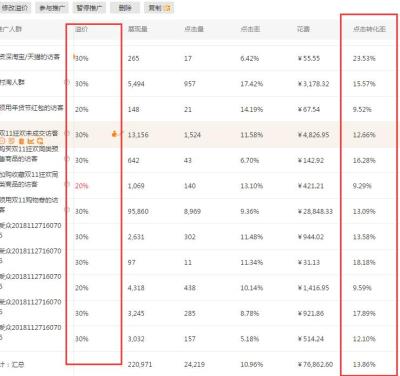Image resolution: width=400 pixels, height=376 pixels.
Task: Click cost value ¥4,826.95
Action: [313, 135]
